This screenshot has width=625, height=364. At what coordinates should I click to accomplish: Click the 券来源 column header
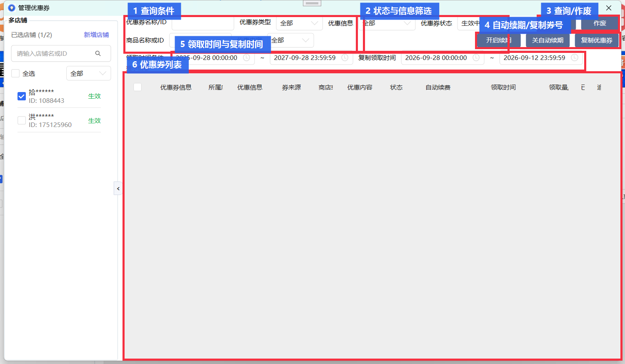pyautogui.click(x=291, y=87)
